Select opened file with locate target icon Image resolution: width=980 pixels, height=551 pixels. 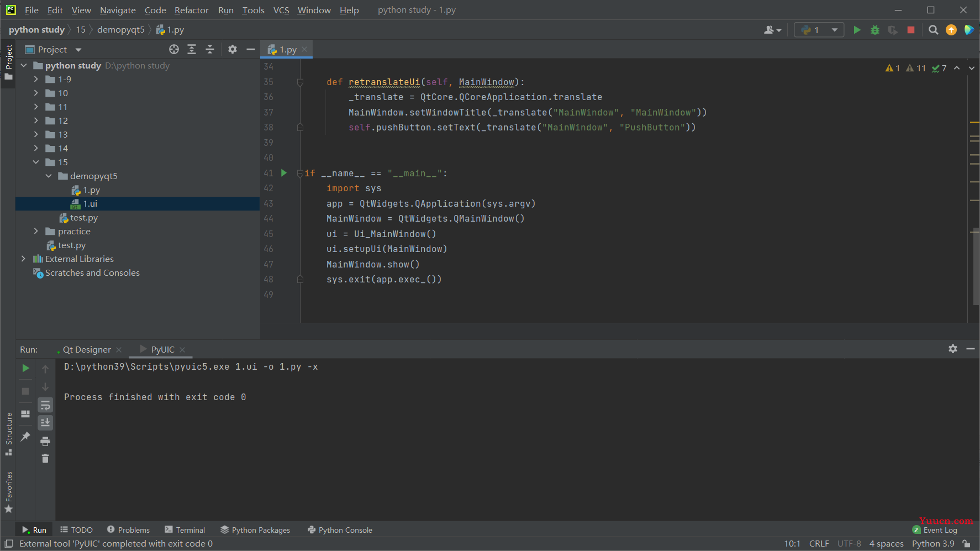tap(174, 49)
